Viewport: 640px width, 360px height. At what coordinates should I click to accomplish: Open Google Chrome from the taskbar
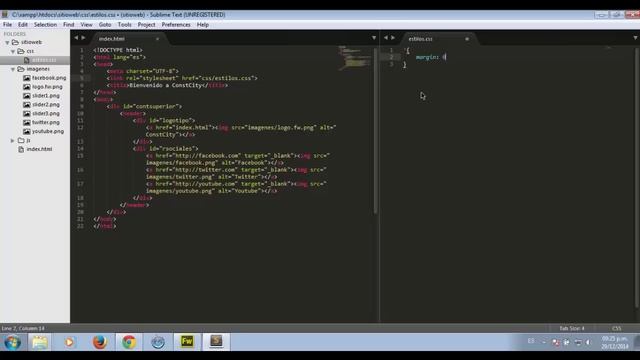(x=129, y=342)
